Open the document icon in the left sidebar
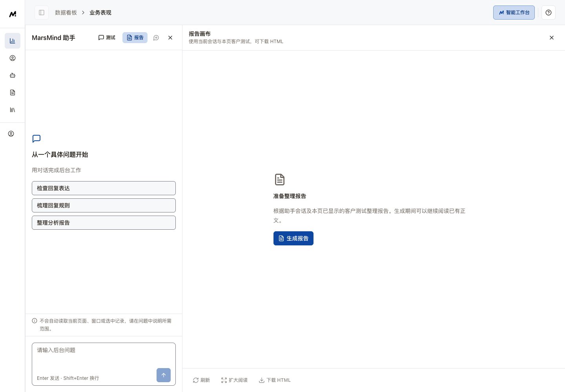This screenshot has width=565, height=392. point(13,93)
